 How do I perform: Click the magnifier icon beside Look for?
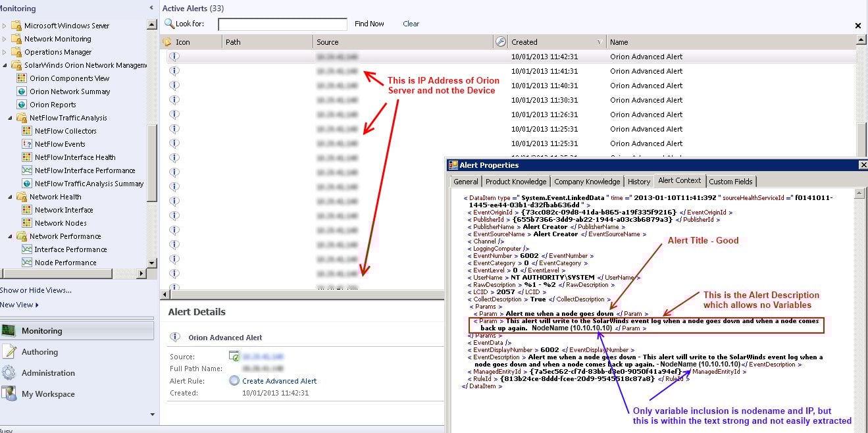pyautogui.click(x=169, y=24)
